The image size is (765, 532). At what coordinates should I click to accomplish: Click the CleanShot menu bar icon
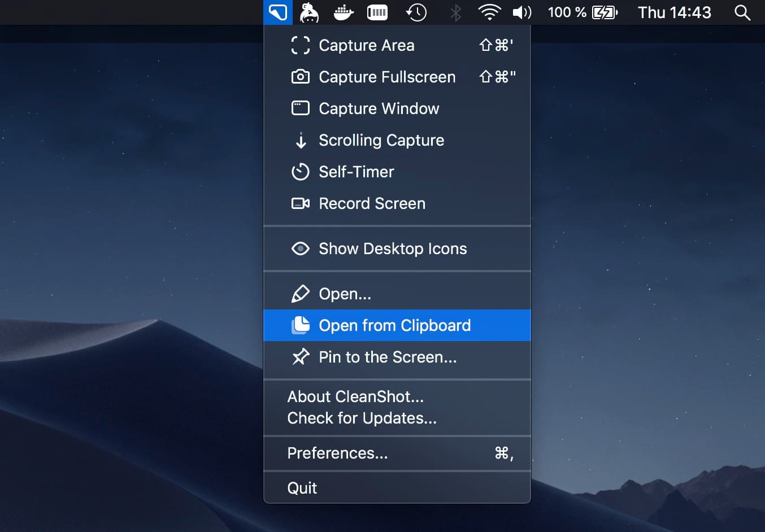277,12
